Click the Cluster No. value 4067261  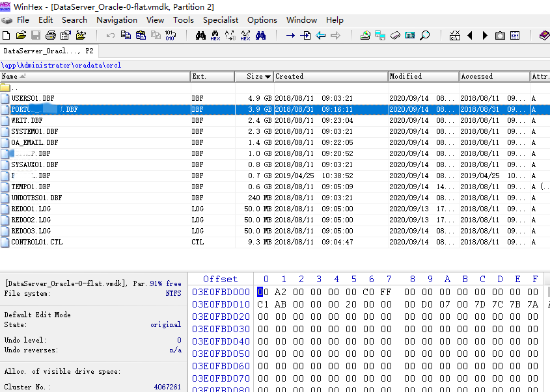(x=167, y=387)
